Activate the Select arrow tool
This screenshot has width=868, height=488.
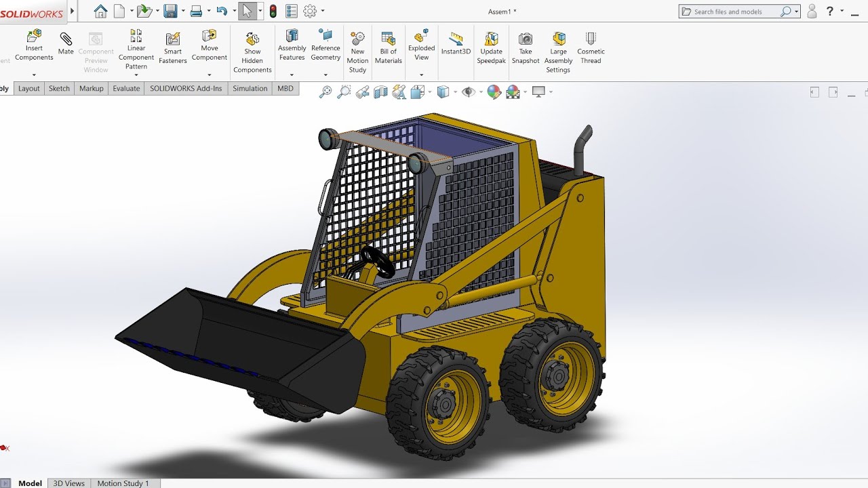tap(247, 11)
